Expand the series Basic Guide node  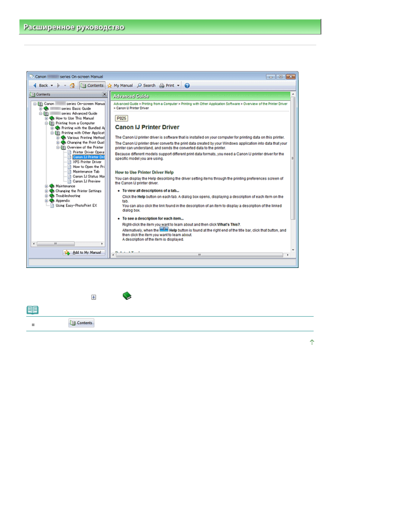40,109
